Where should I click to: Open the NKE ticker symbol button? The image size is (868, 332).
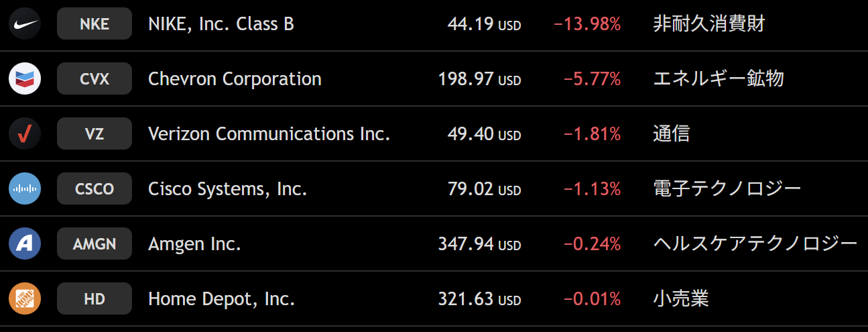click(95, 24)
